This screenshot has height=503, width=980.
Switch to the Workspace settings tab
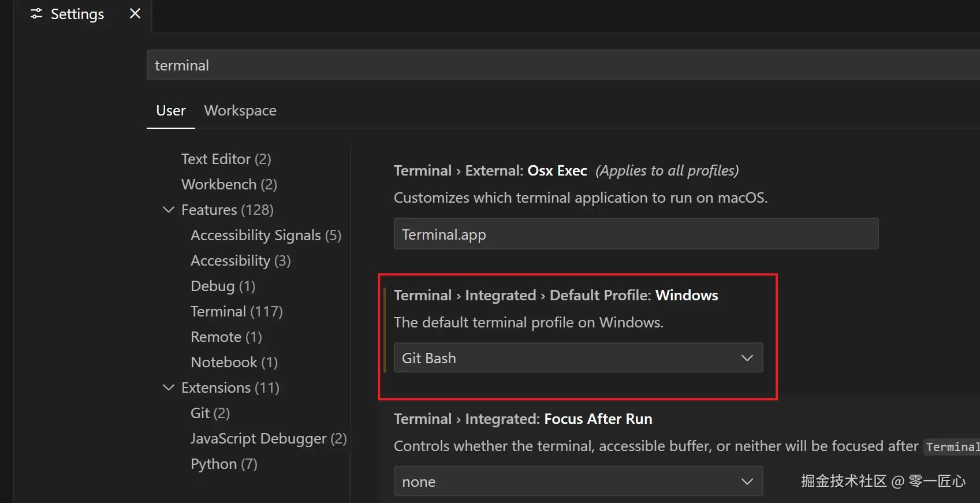pyautogui.click(x=240, y=110)
